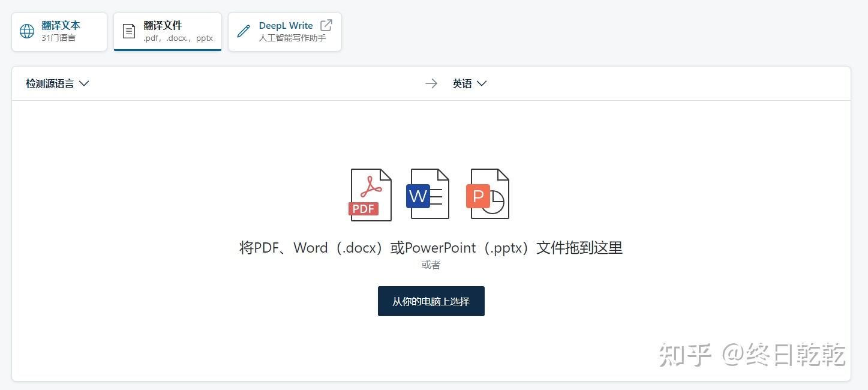The height and width of the screenshot is (390, 868).
Task: Click the chevron next to 英语
Action: tap(481, 83)
